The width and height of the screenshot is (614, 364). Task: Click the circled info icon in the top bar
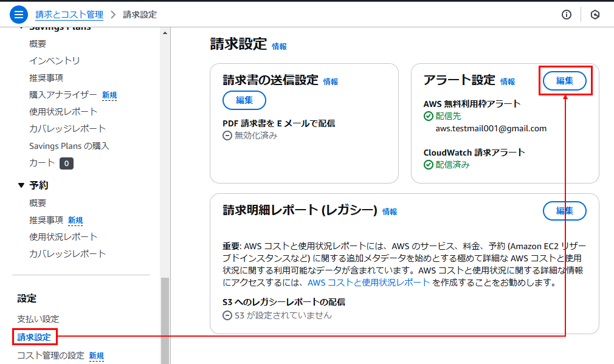pyautogui.click(x=566, y=15)
